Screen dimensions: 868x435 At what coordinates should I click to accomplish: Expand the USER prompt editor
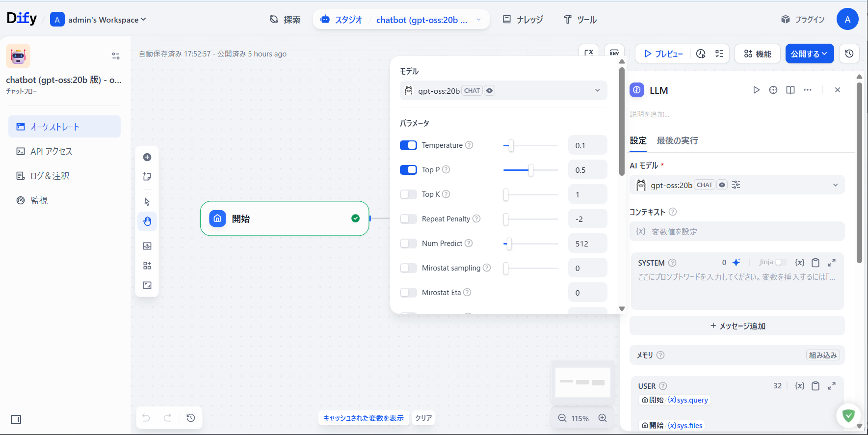[832, 386]
